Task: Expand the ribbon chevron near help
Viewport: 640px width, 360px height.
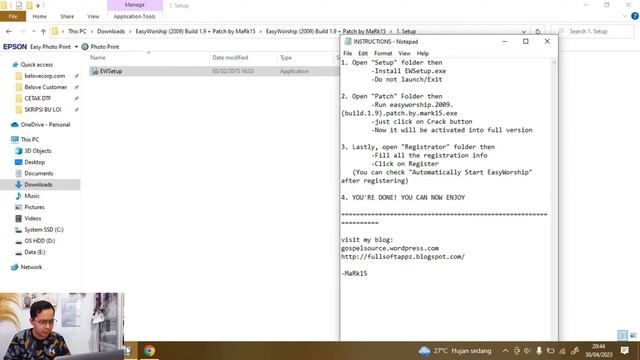Action: point(624,16)
